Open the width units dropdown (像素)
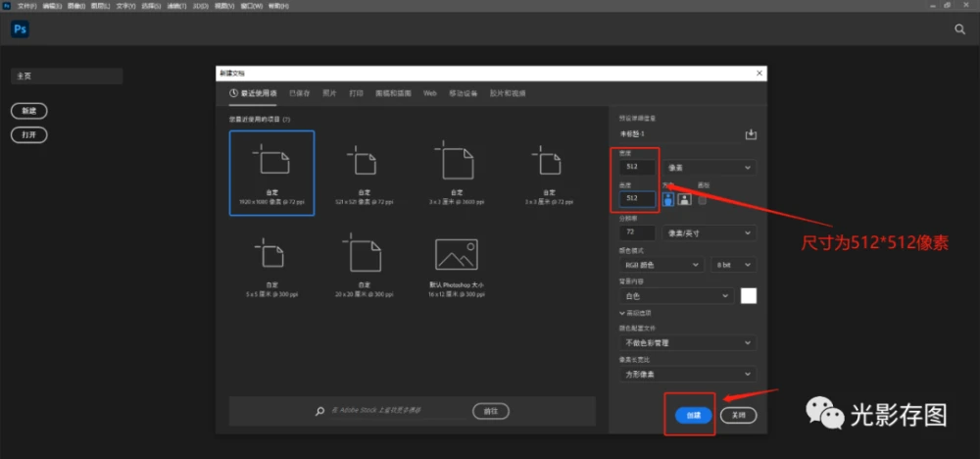The height and width of the screenshot is (459, 980). pyautogui.click(x=710, y=168)
